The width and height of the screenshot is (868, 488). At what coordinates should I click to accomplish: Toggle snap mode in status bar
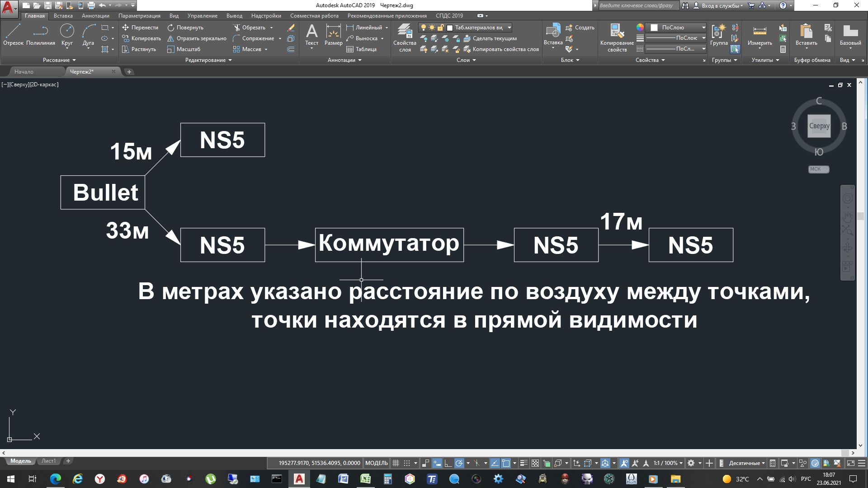(x=407, y=463)
